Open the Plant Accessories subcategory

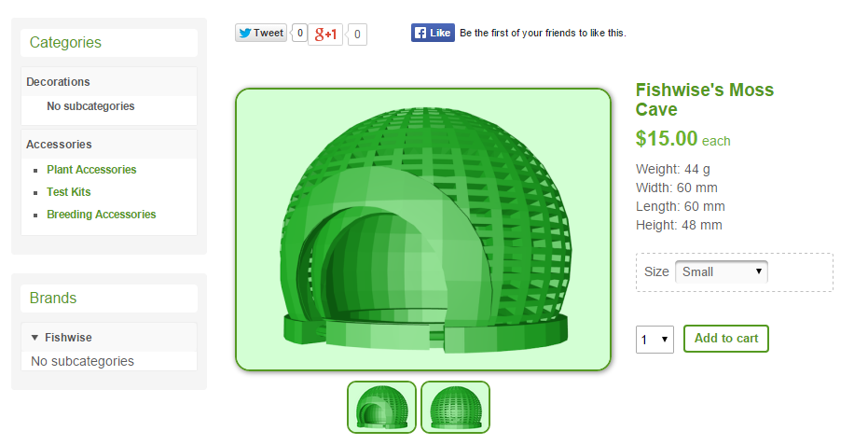click(91, 170)
